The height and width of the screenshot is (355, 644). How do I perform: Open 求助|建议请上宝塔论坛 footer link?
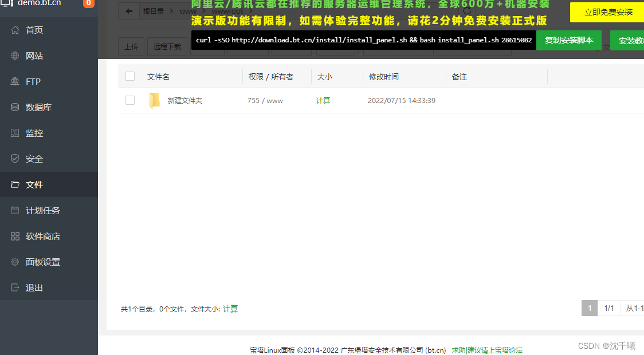coord(487,350)
